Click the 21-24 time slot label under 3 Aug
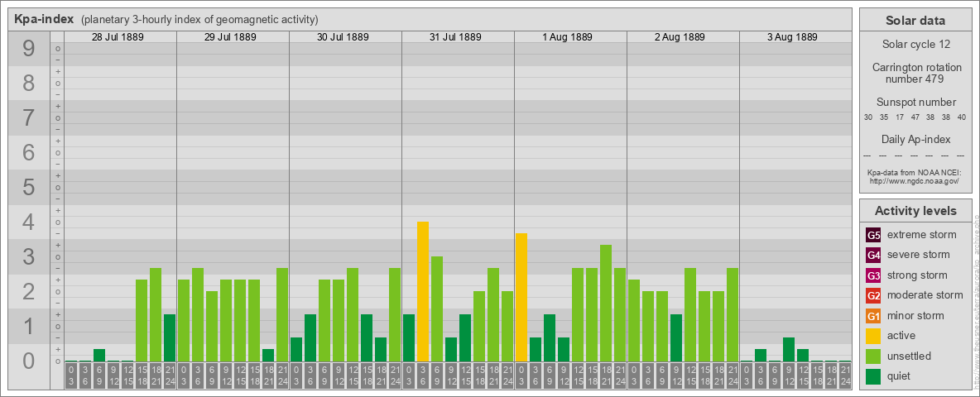 (845, 375)
